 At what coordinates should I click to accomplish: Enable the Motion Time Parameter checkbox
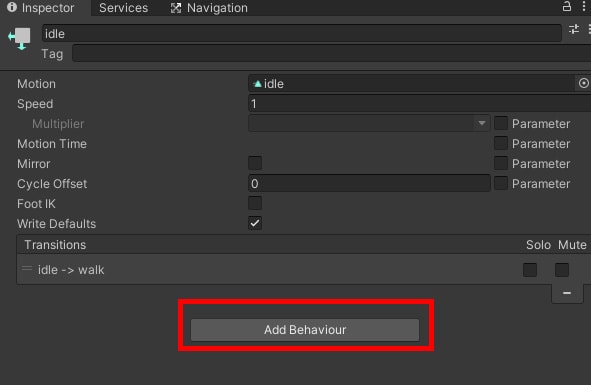pos(501,143)
